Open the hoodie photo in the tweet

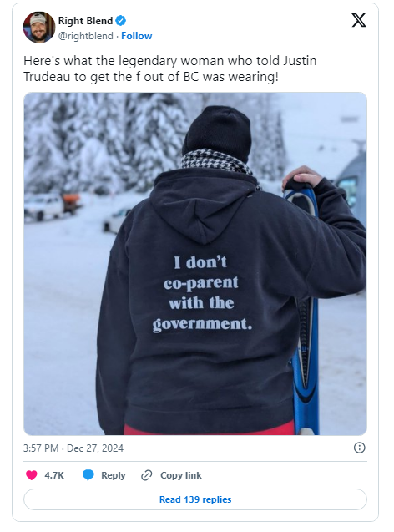pyautogui.click(x=195, y=264)
